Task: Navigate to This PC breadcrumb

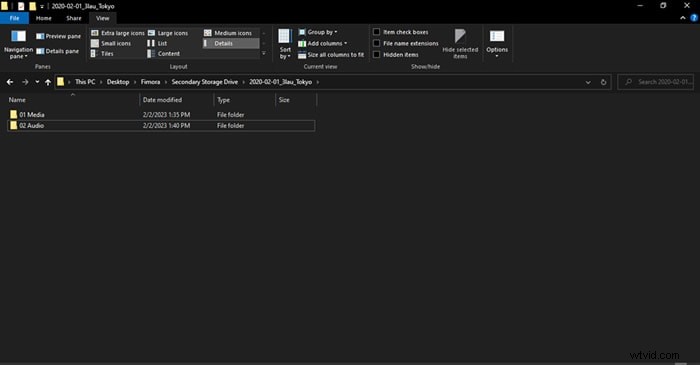Action: tap(85, 82)
